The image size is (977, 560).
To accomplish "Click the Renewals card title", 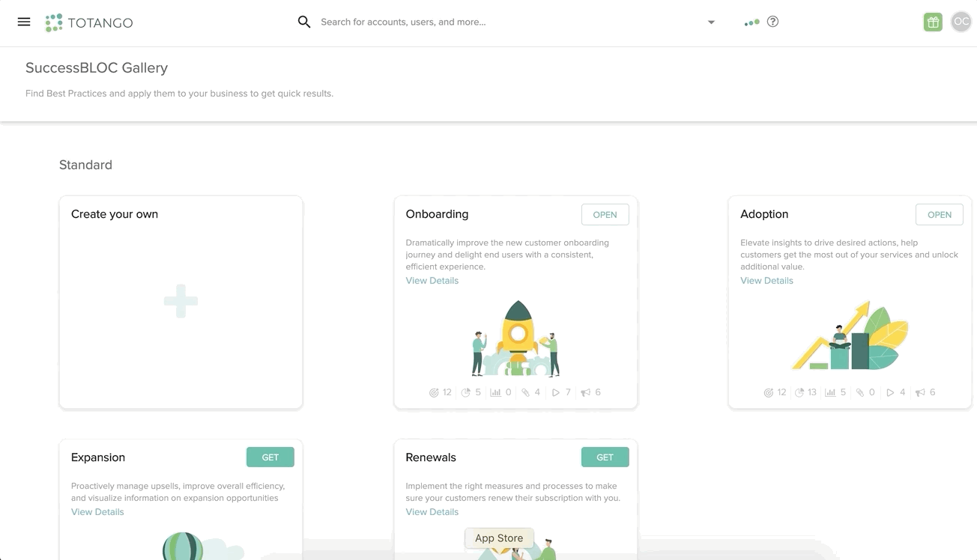I will click(x=431, y=457).
